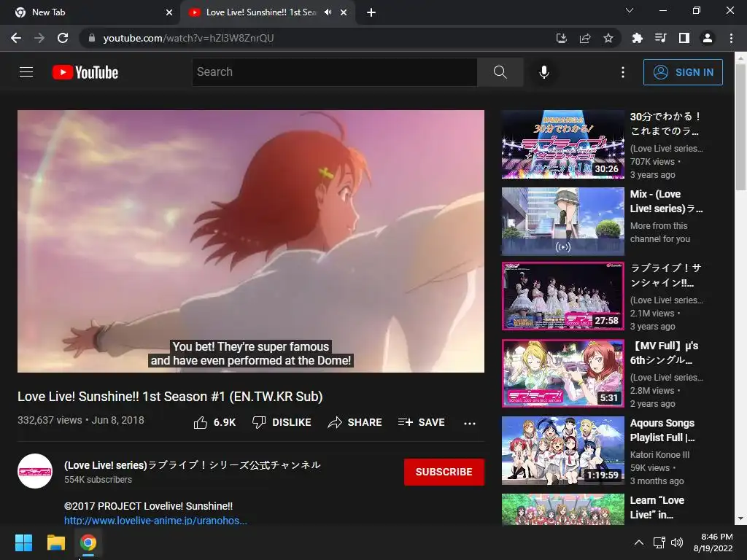
Task: Click the Chrome taskbar icon
Action: pyautogui.click(x=88, y=542)
